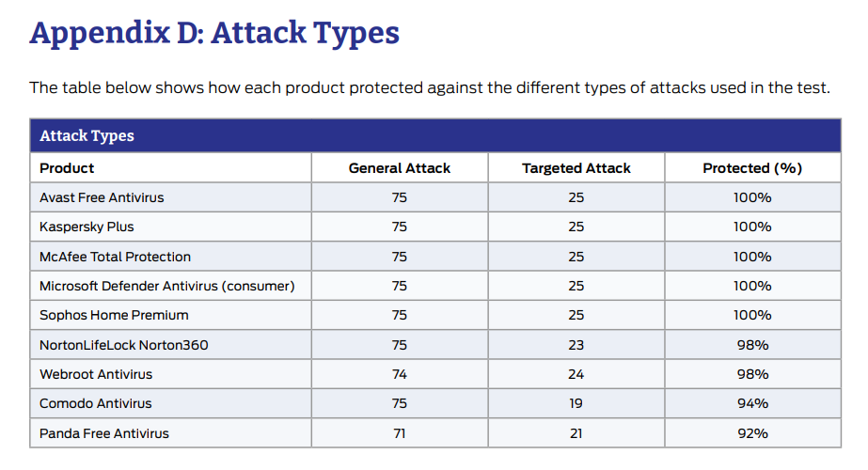Click Comodo's protected value 94%

tap(752, 403)
